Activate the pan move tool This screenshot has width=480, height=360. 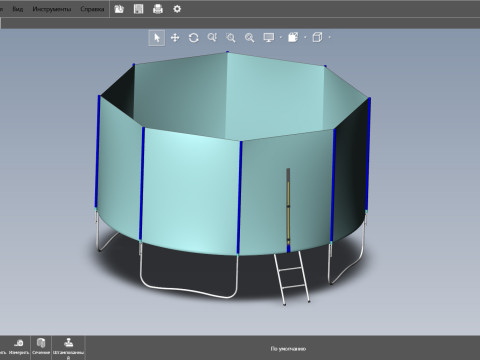[175, 38]
